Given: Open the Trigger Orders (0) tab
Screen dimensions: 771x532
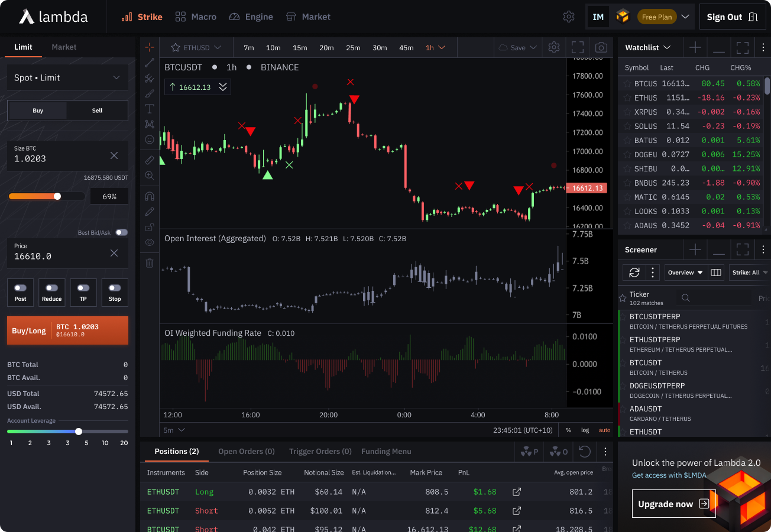Looking at the screenshot, I should click(x=320, y=452).
